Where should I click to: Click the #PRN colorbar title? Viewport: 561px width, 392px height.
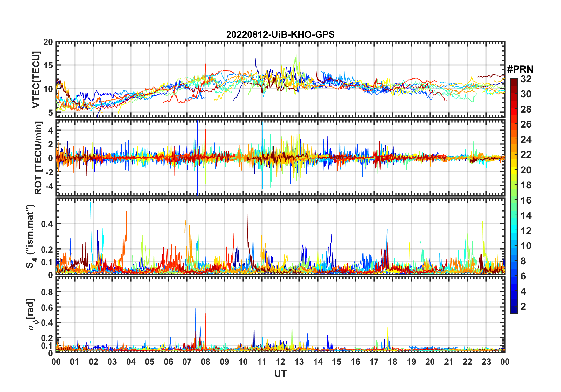click(x=520, y=69)
